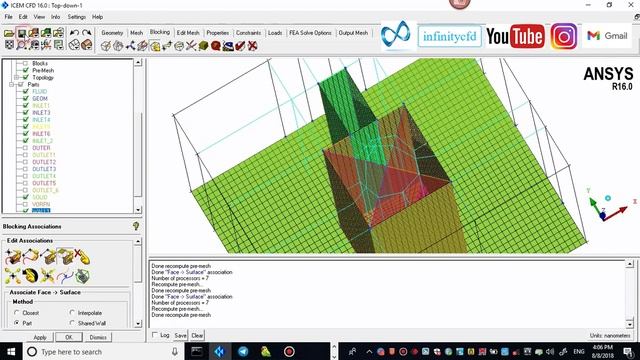Open the File menu

pyautogui.click(x=9, y=17)
